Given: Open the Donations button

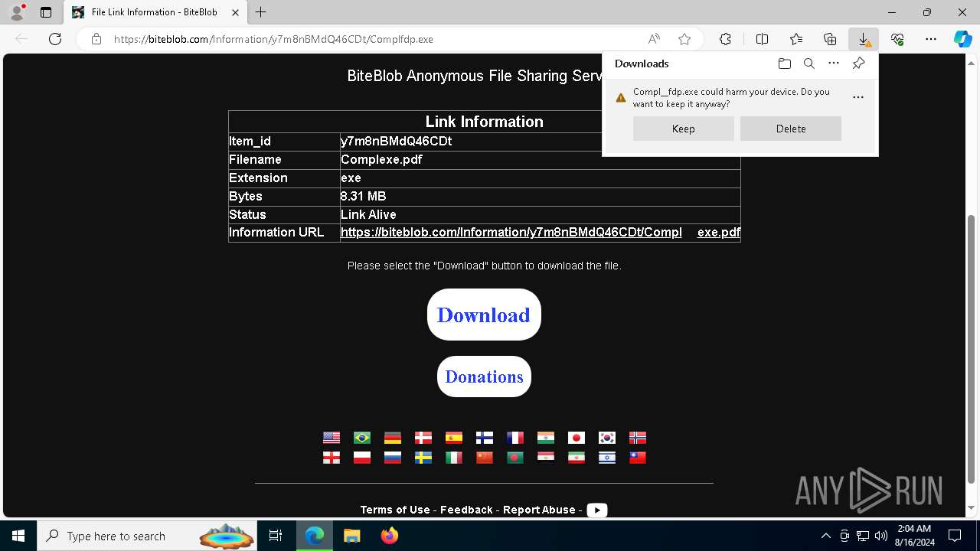Looking at the screenshot, I should click(x=484, y=377).
